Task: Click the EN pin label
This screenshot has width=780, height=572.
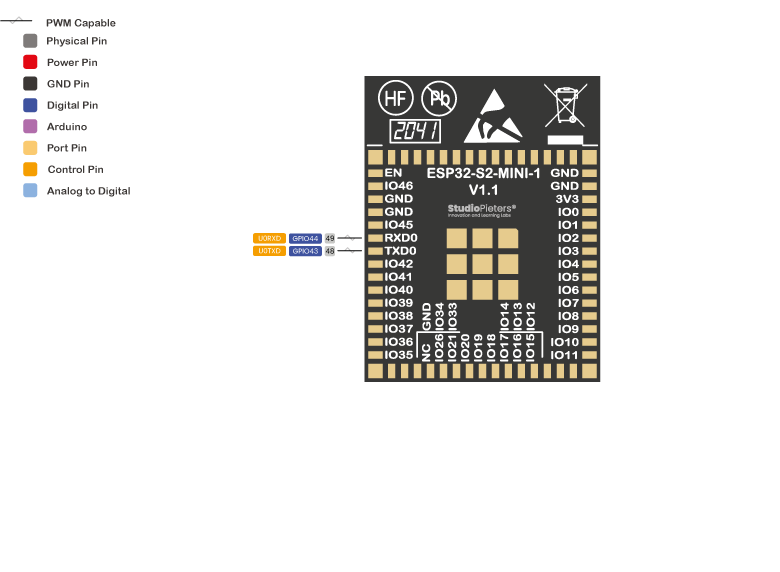Action: pyautogui.click(x=393, y=173)
